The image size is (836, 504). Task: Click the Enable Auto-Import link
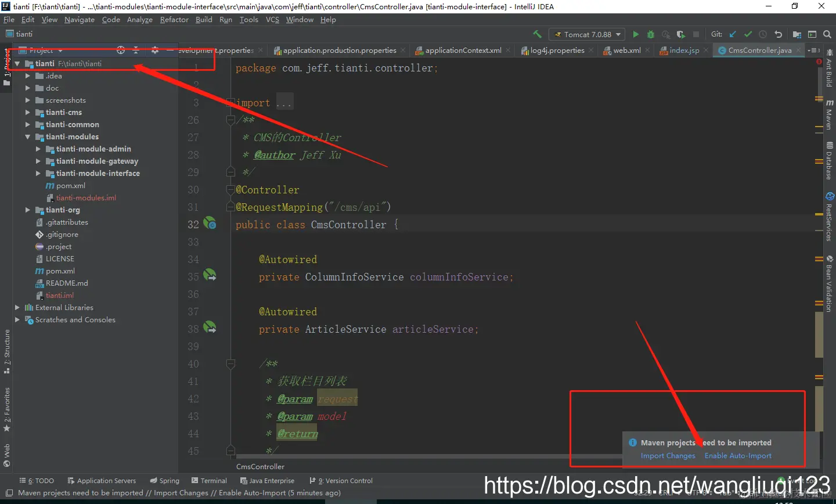[738, 456]
